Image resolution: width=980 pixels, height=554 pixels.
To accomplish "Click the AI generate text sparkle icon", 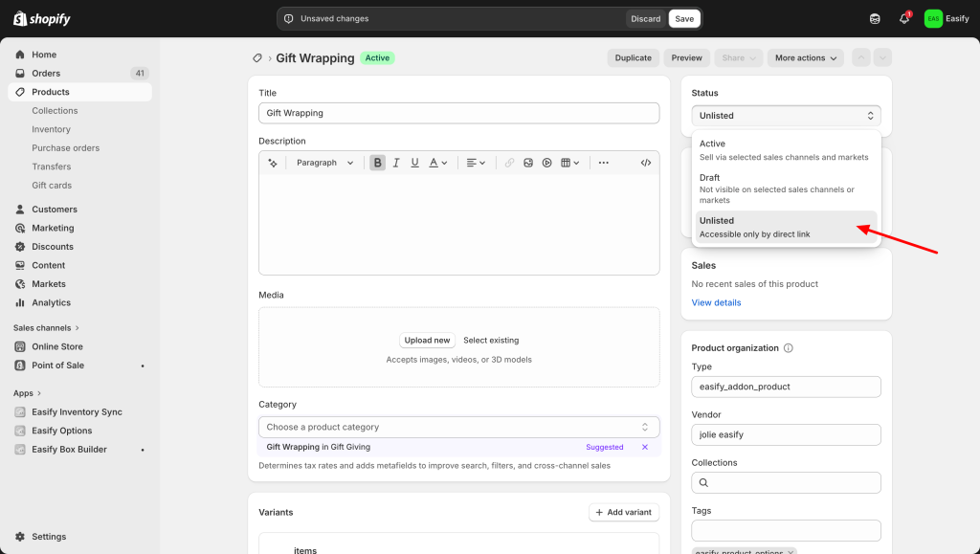I will [273, 163].
